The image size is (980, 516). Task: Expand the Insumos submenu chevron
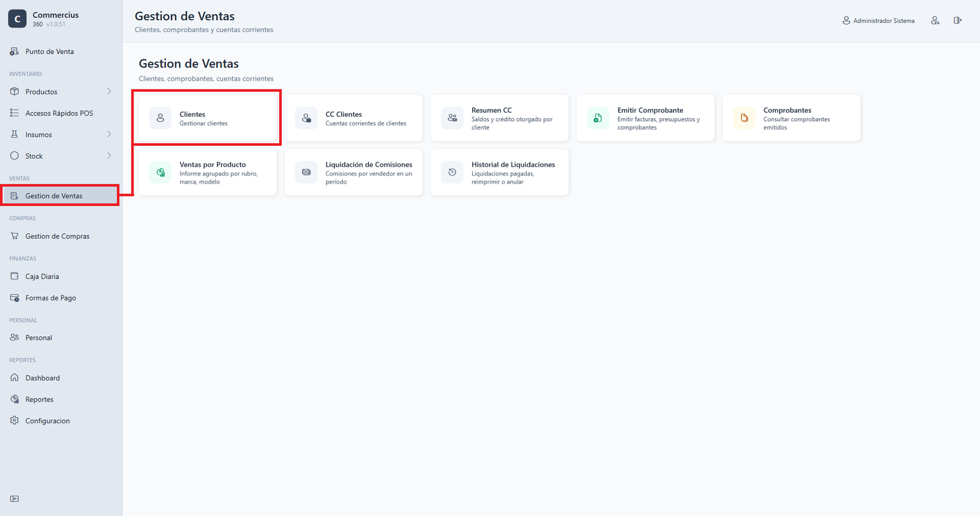point(109,135)
